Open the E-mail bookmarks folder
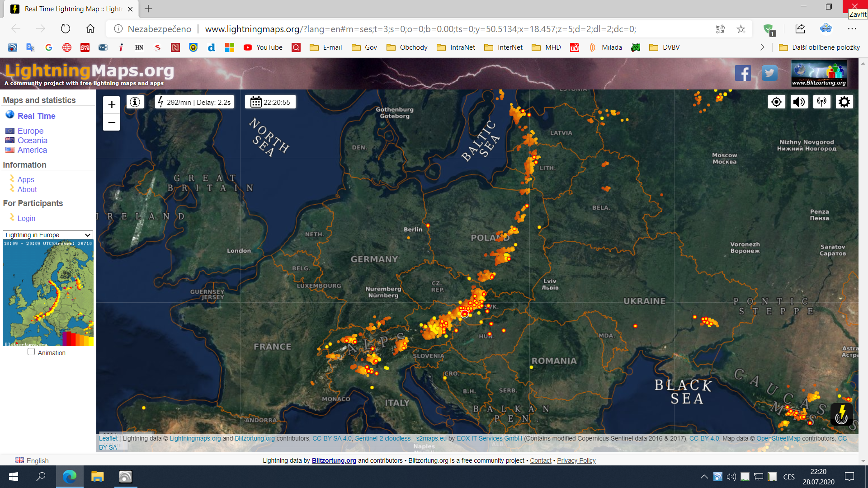 pyautogui.click(x=325, y=47)
